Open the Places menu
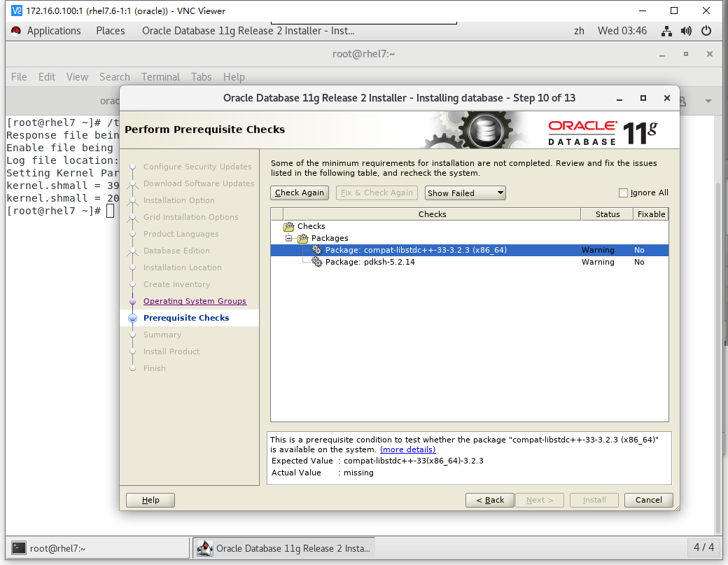Screen dimensions: 728x565 click(111, 31)
